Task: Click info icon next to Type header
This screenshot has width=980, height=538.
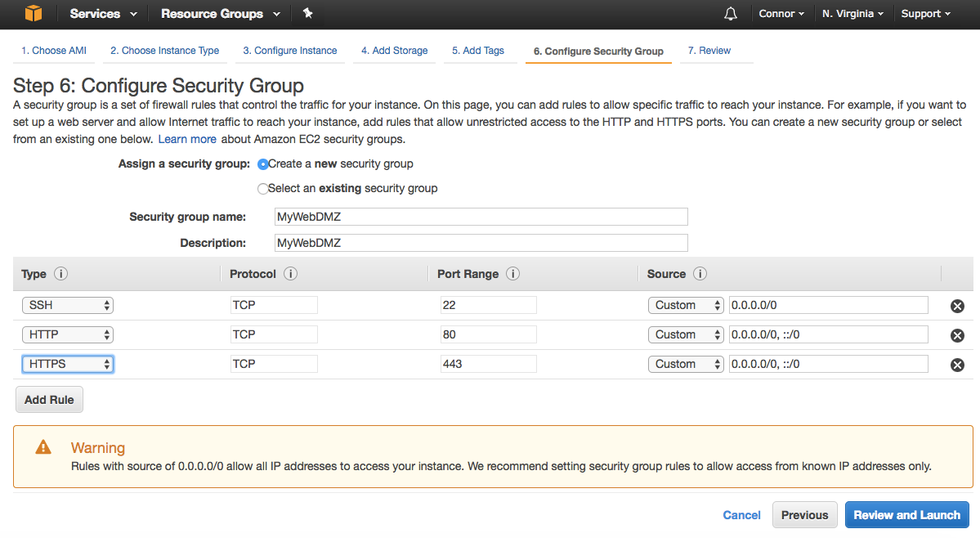Action: pos(60,274)
